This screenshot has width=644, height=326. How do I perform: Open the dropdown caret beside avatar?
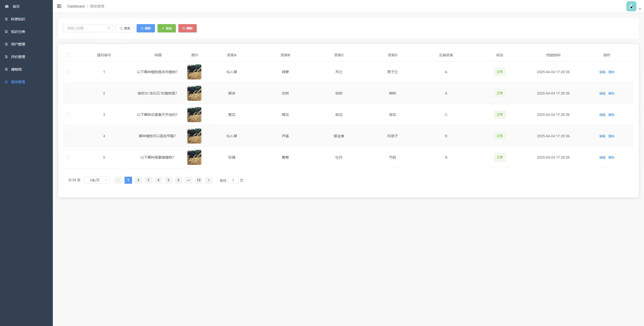tap(640, 9)
